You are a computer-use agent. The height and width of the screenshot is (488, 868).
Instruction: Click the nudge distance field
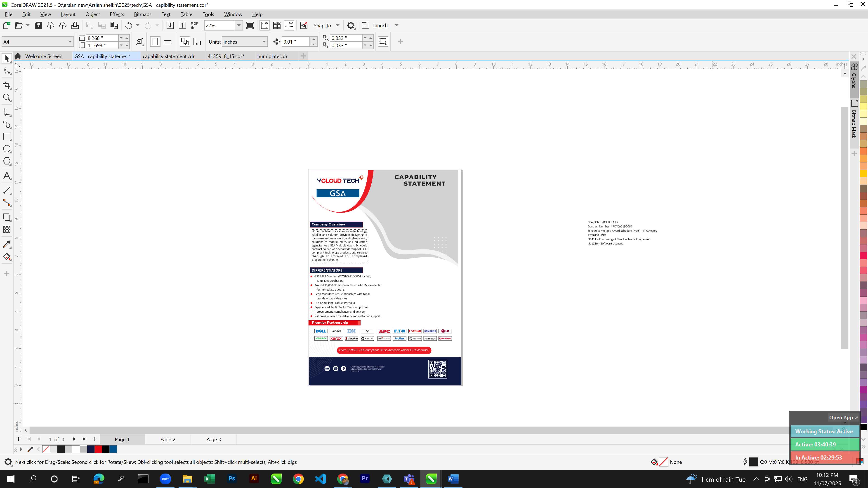point(295,42)
